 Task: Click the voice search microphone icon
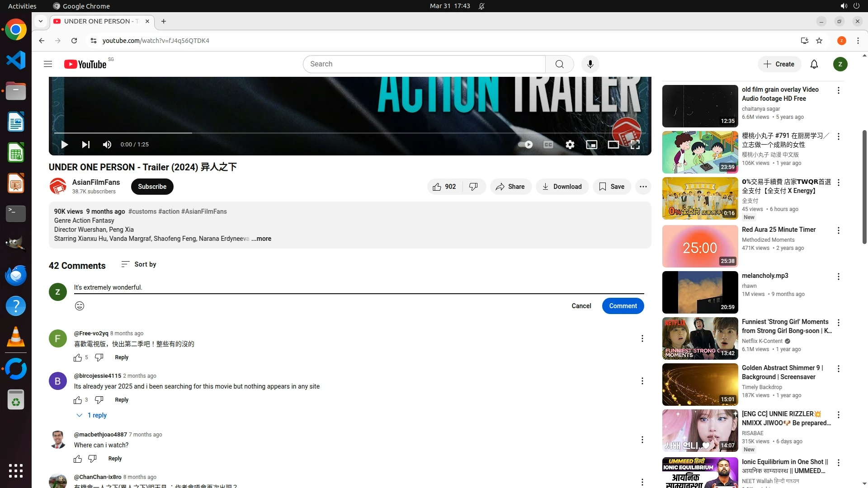click(590, 64)
